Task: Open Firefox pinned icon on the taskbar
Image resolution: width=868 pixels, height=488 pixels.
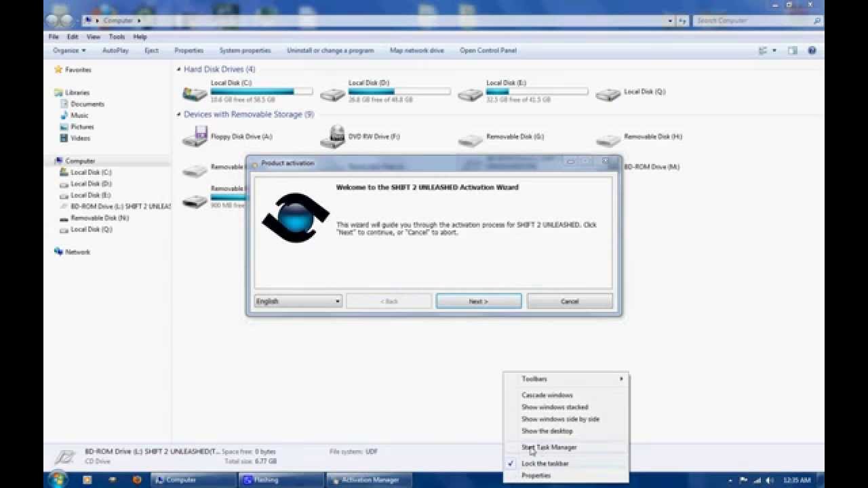Action: tap(137, 479)
